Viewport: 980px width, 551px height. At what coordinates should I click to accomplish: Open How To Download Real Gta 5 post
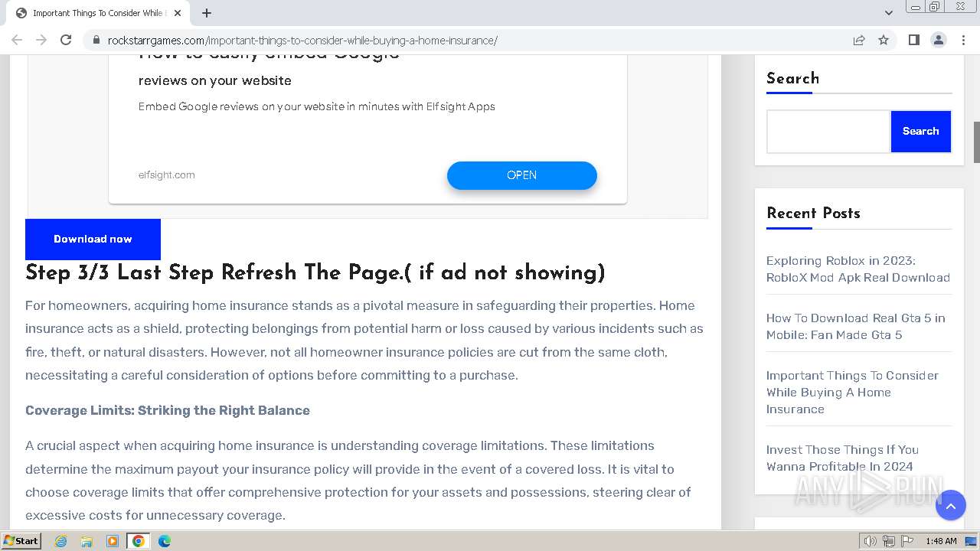point(855,326)
